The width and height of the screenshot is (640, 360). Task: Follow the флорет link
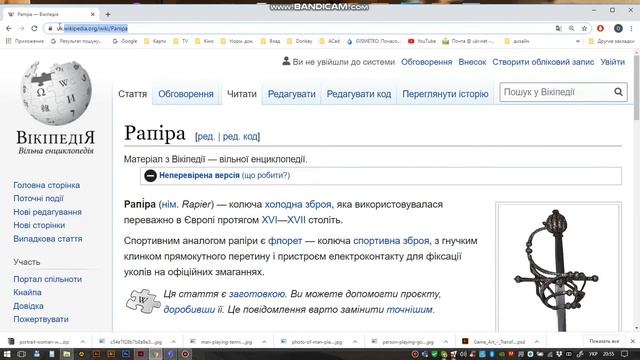click(285, 241)
